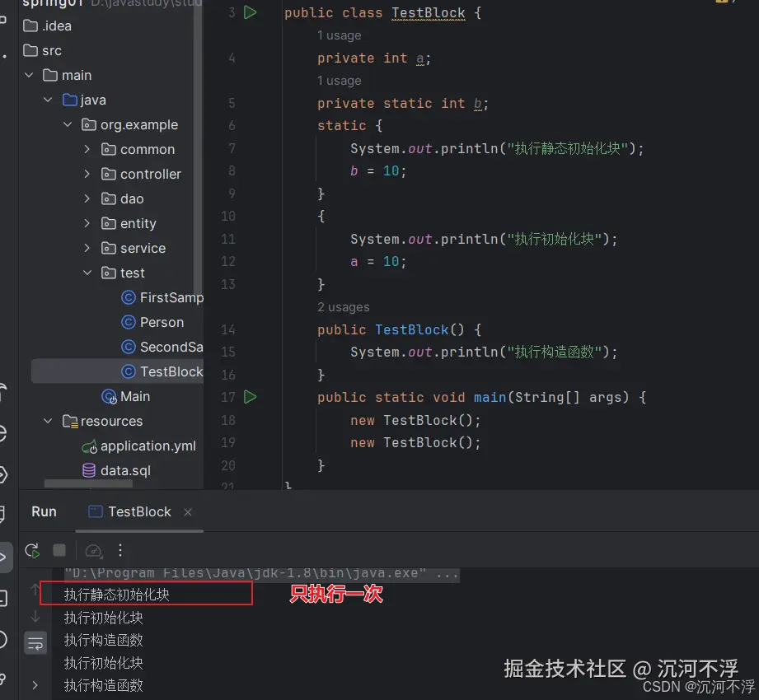Click the Stop process icon in Run panel
This screenshot has height=700, width=759.
click(x=58, y=550)
